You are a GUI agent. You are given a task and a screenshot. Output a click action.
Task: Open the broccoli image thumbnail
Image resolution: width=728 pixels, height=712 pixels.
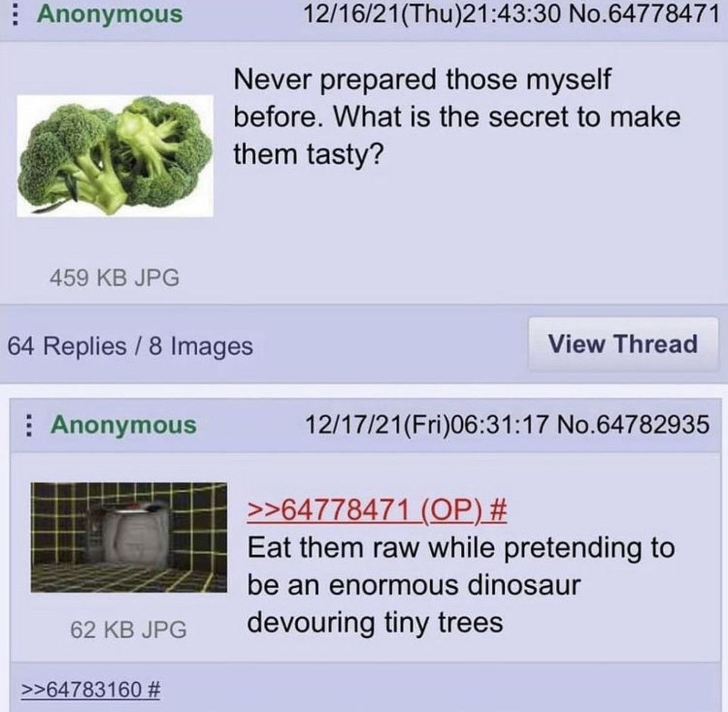pyautogui.click(x=115, y=156)
